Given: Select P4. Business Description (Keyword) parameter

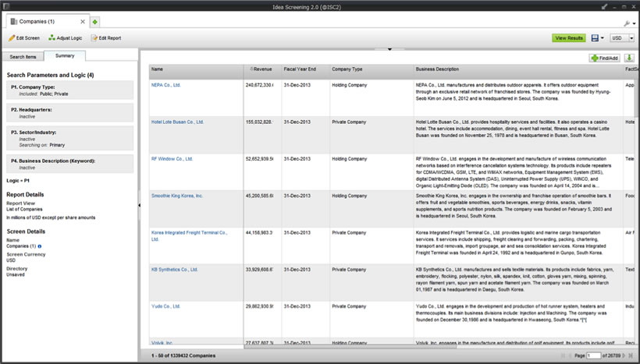Looking at the screenshot, I should click(69, 164).
